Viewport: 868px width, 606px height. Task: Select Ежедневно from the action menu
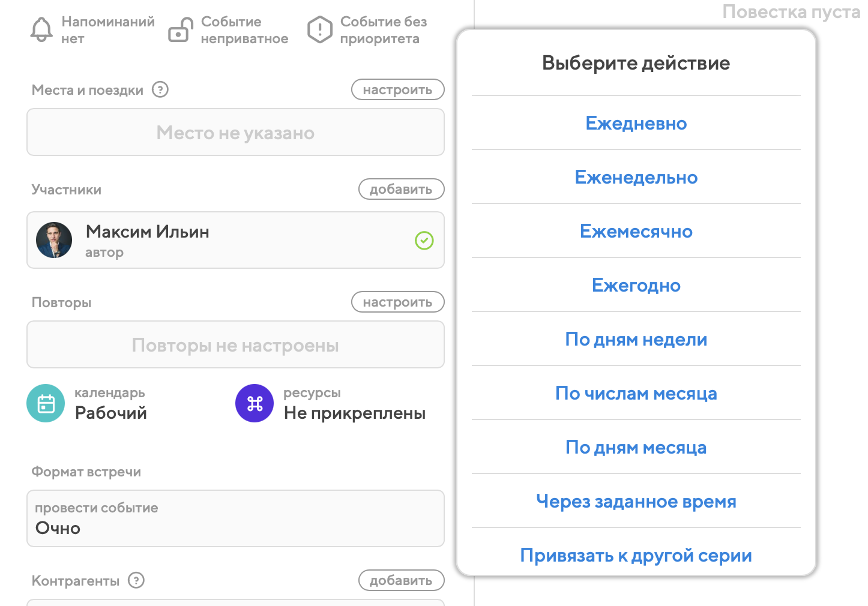coord(636,124)
